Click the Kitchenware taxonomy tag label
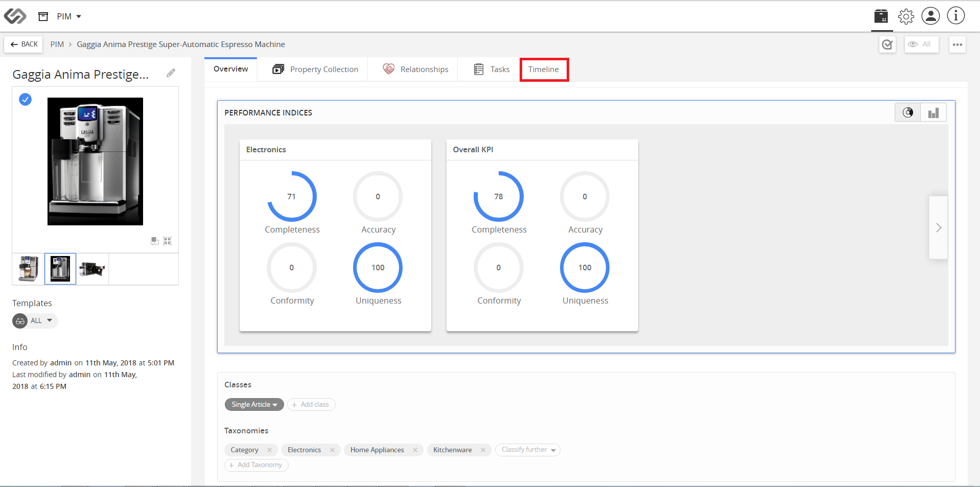This screenshot has height=487, width=980. (x=453, y=450)
